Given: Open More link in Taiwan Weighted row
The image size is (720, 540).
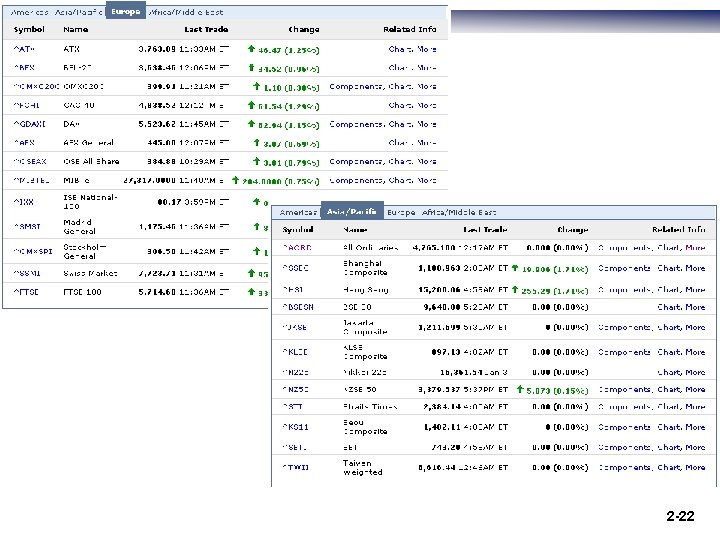Looking at the screenshot, I should [695, 467].
